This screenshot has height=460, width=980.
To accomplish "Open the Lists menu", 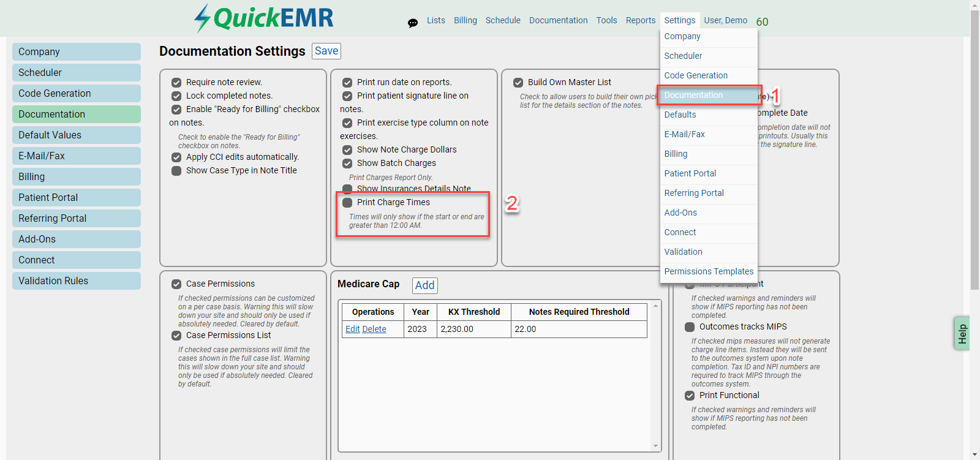I will pyautogui.click(x=436, y=20).
